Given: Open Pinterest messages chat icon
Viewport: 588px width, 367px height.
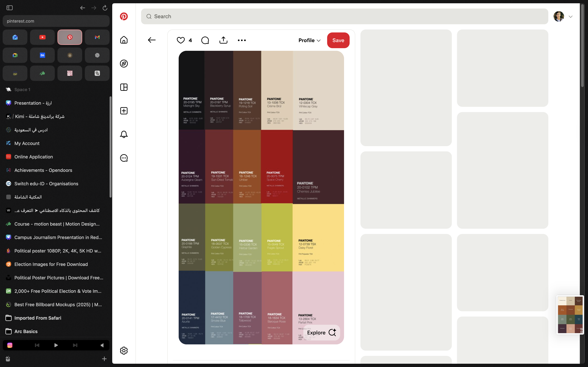Looking at the screenshot, I should coord(124,158).
